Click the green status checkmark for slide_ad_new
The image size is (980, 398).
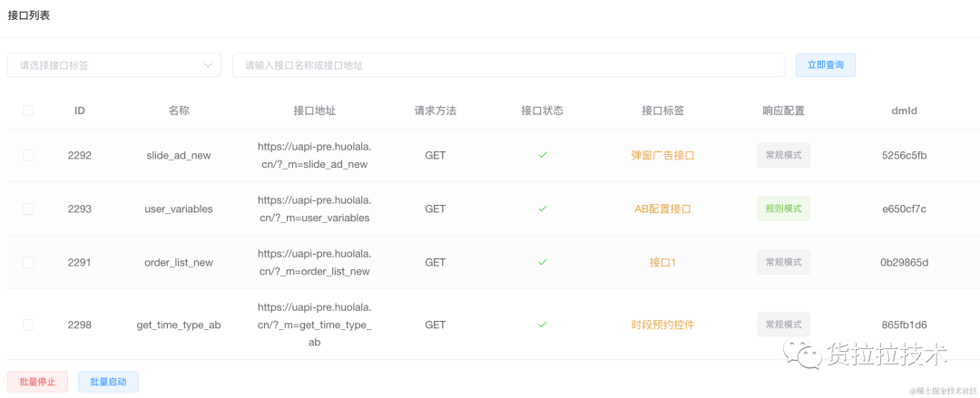point(543,156)
